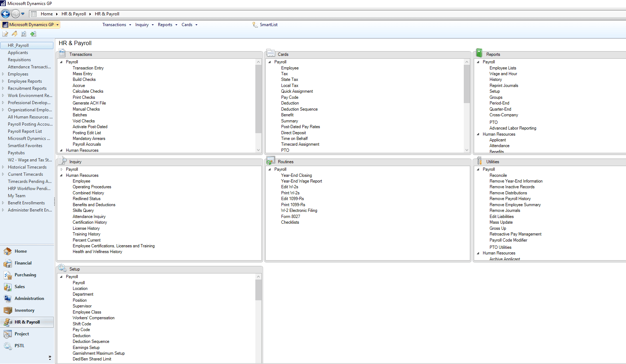Collapse Payroll node in Cards panel
The image size is (626, 364).
[x=270, y=62]
